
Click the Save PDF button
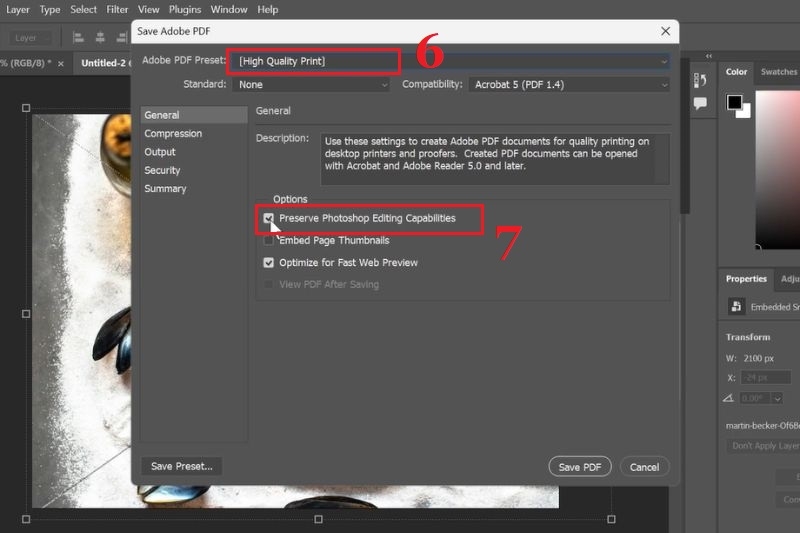[x=580, y=467]
